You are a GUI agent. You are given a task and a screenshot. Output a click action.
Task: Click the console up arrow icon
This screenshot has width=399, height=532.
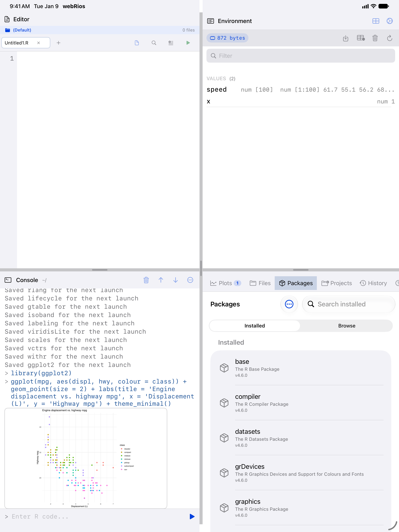tap(161, 280)
